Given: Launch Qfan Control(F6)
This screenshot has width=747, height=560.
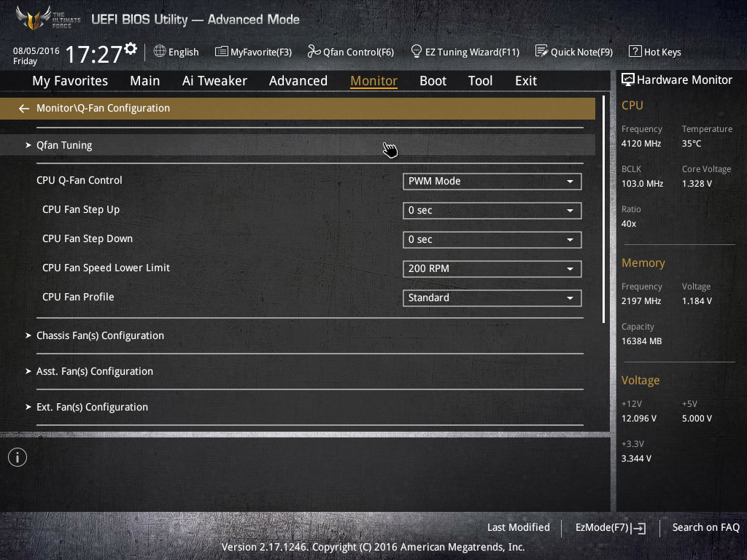Looking at the screenshot, I should [x=359, y=52].
